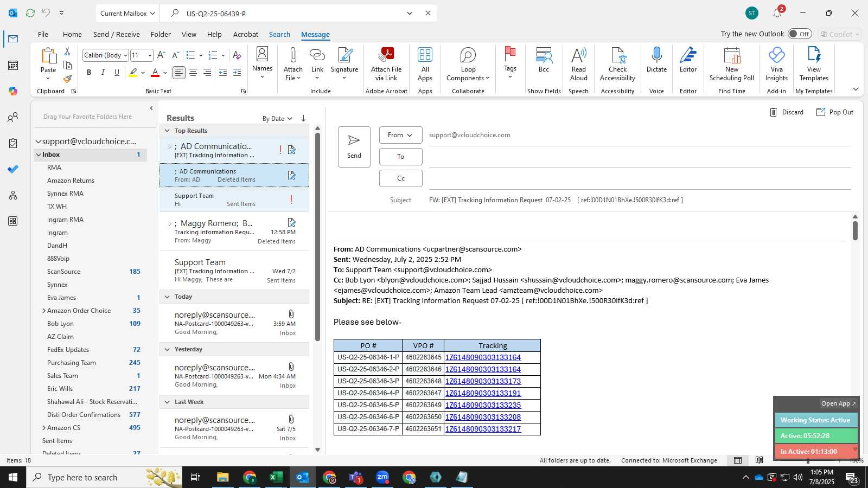Show the Bcc field
This screenshot has height=488, width=868.
[544, 55]
